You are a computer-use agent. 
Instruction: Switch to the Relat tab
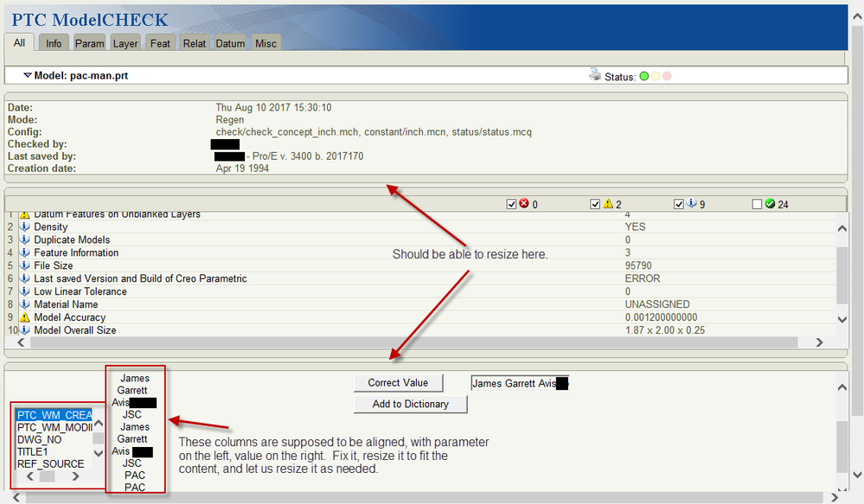(195, 43)
